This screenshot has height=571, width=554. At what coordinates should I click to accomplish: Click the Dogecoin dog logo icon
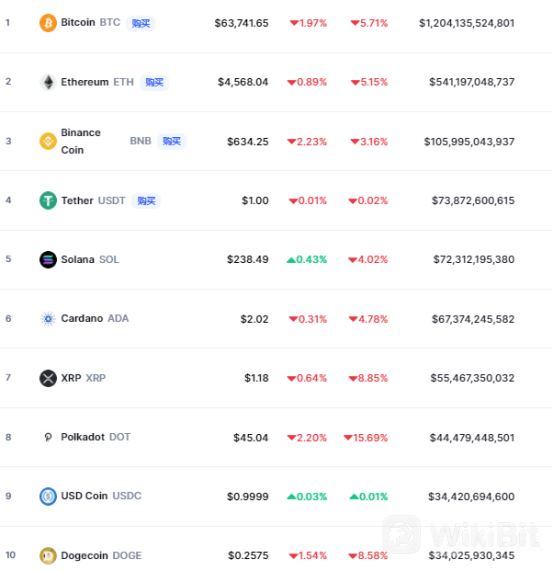click(x=48, y=556)
